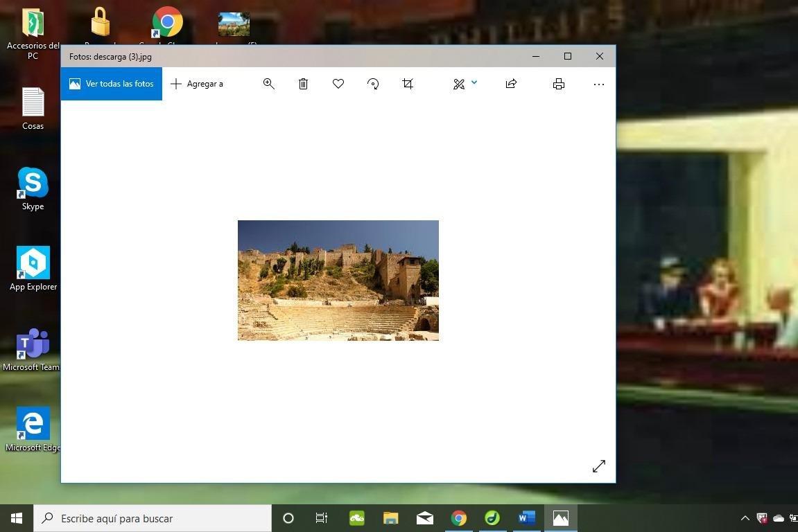This screenshot has width=798, height=532.
Task: Expand photo to fullscreen with diagonal arrows
Action: [x=599, y=466]
